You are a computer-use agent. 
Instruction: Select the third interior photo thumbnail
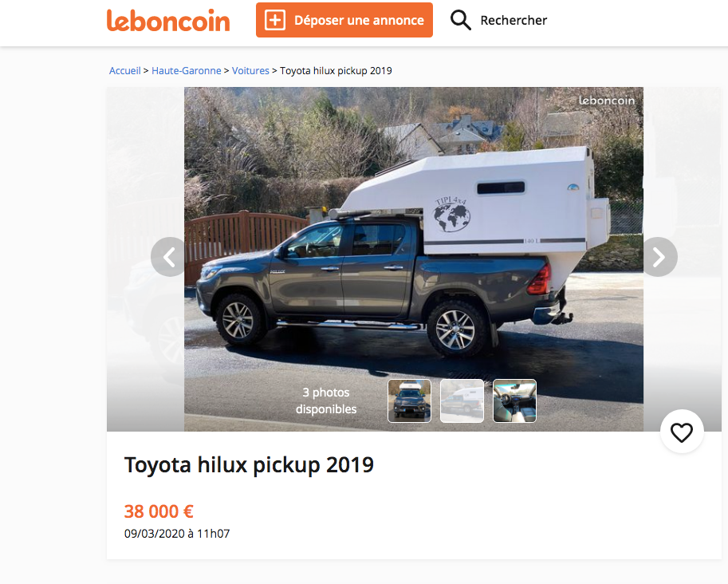(x=515, y=401)
